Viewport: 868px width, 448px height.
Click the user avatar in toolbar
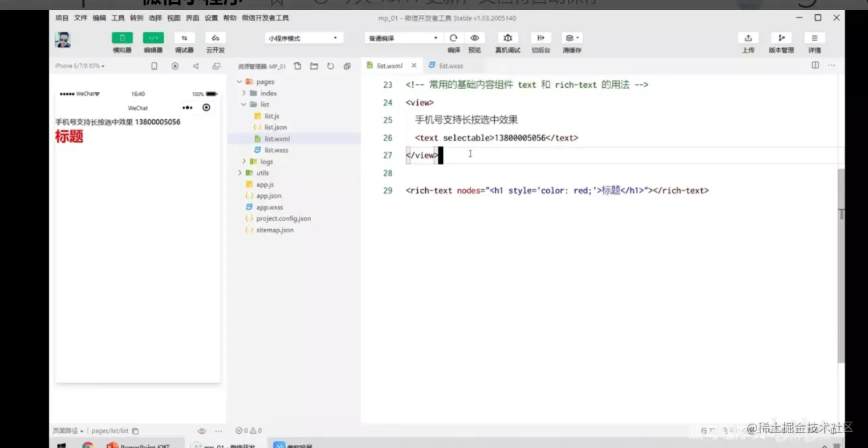(63, 39)
